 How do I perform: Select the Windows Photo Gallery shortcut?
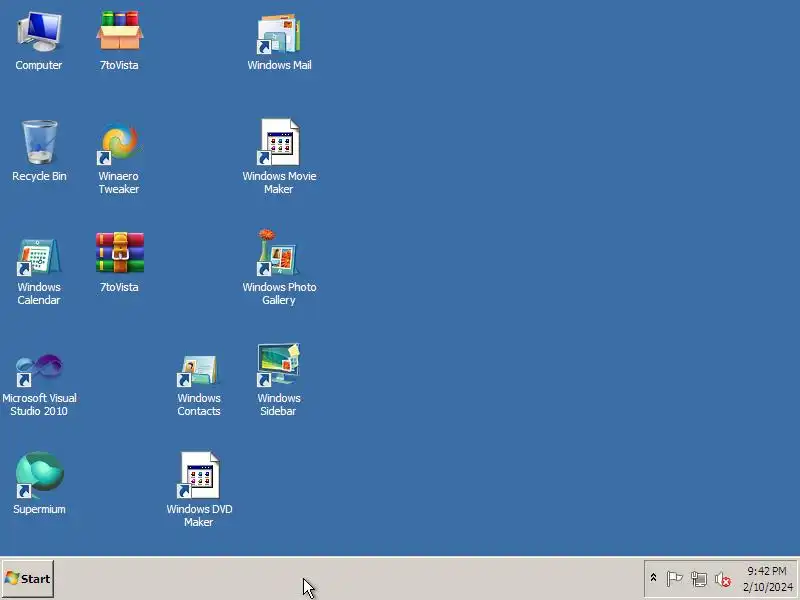coord(279,268)
